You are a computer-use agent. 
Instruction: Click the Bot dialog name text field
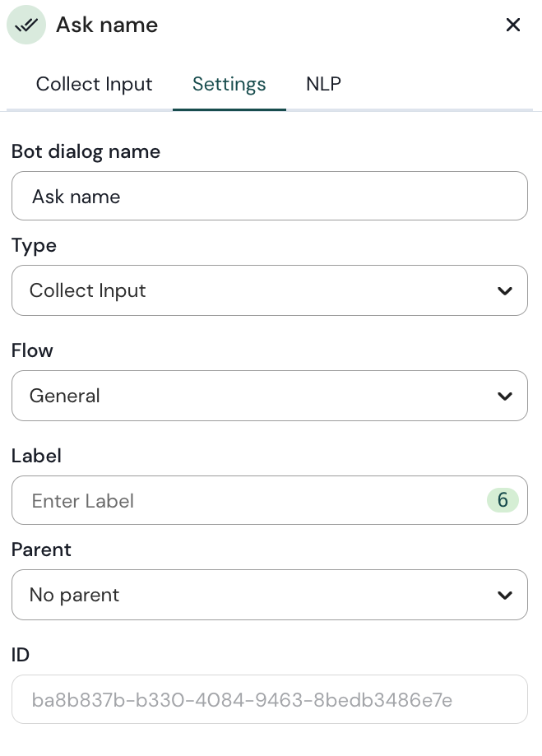269,196
